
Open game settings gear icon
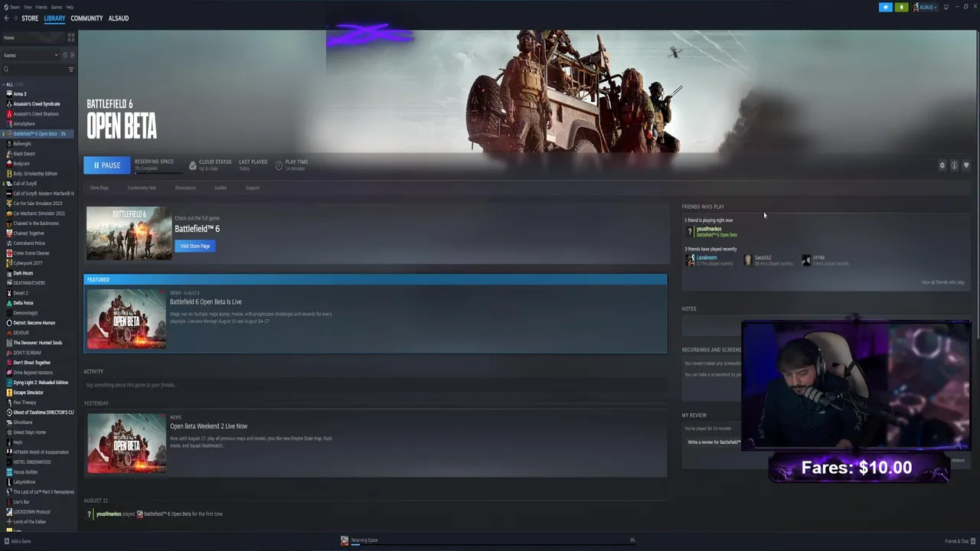click(942, 165)
